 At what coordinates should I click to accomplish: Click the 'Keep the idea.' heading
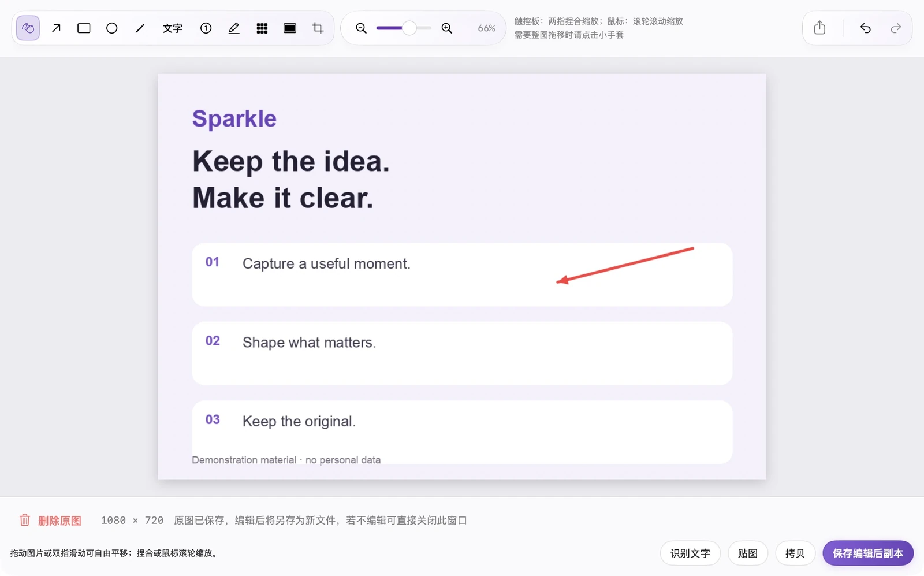[291, 161]
